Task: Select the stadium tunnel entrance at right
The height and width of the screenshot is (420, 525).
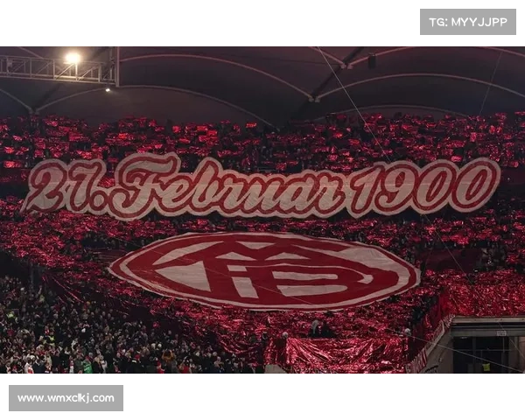Action: pos(487,345)
